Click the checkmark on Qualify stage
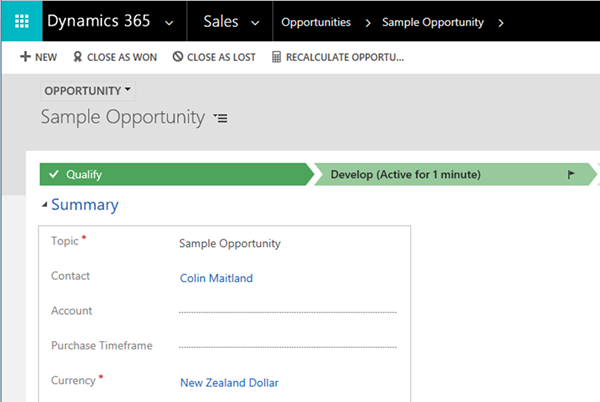 tap(53, 174)
